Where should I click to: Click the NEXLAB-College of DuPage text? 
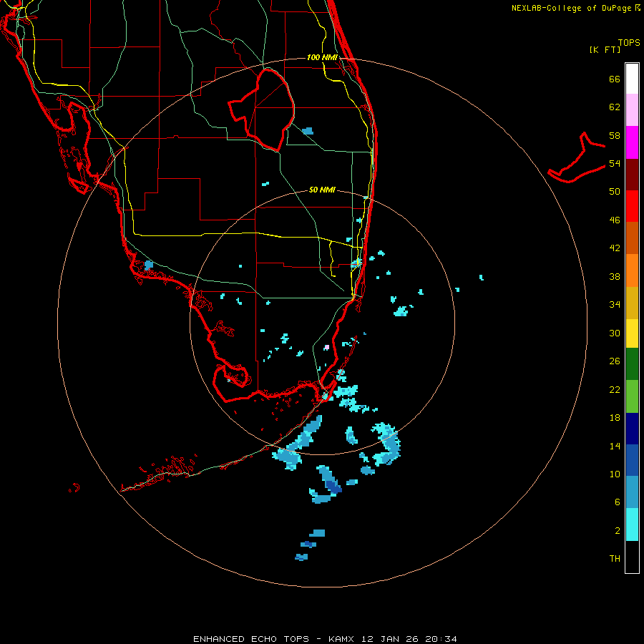click(x=571, y=8)
